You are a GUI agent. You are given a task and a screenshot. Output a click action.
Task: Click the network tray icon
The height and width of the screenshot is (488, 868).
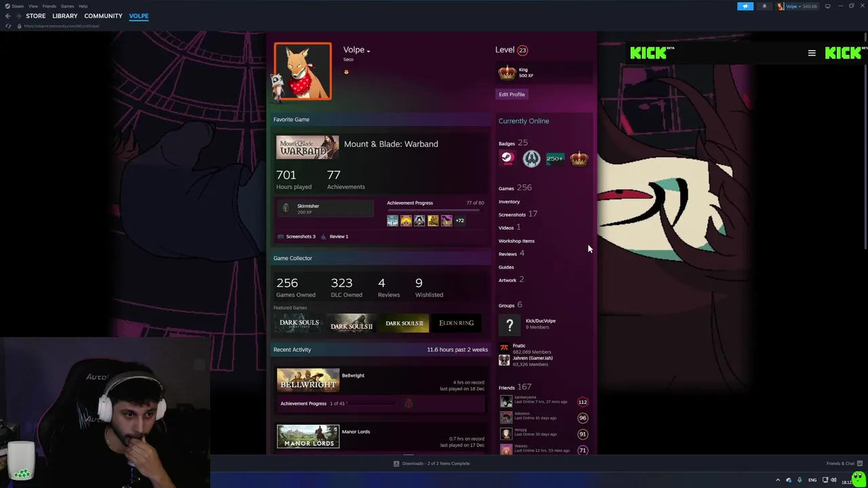pos(825,480)
